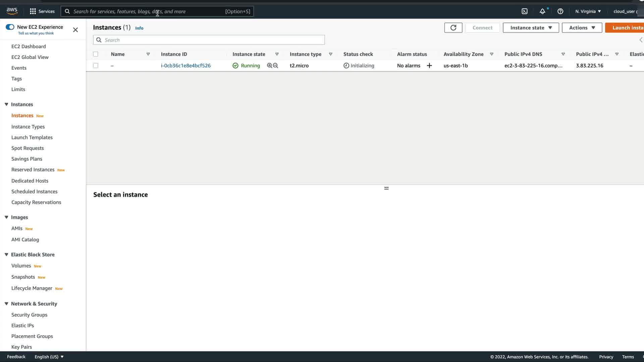Open the notifications bell icon

(542, 11)
